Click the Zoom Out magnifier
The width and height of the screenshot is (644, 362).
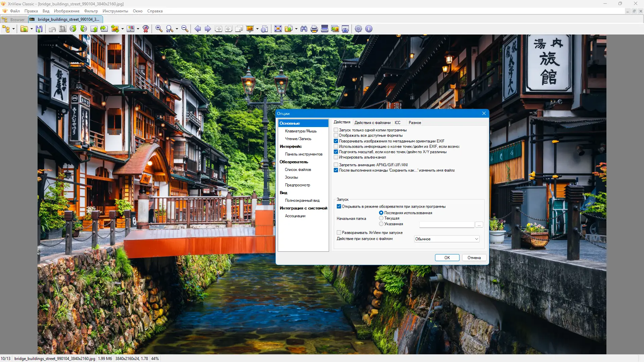[185, 29]
